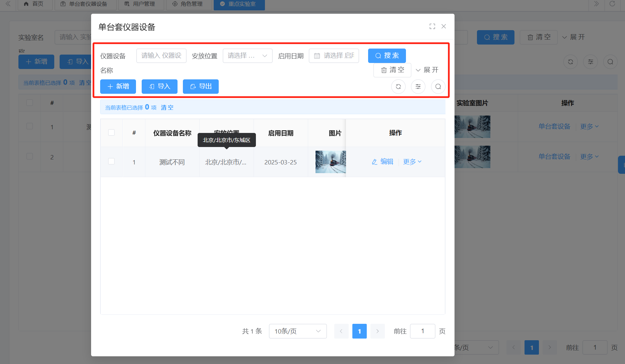Switch to the 用户管理 tab
The height and width of the screenshot is (364, 625).
coord(140,4)
